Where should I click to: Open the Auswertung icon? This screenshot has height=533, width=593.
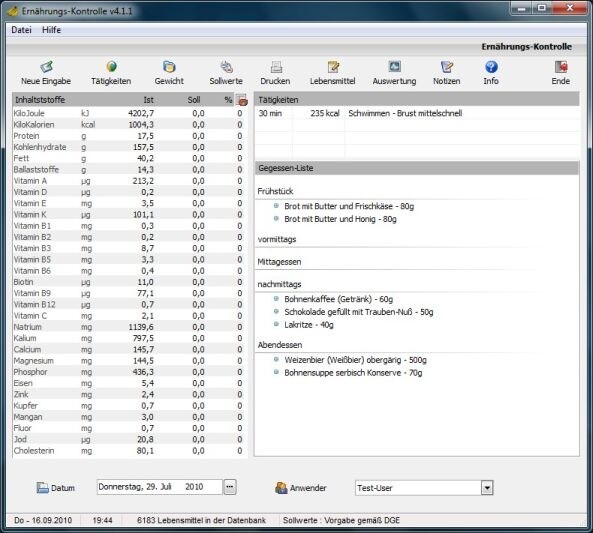pos(394,67)
